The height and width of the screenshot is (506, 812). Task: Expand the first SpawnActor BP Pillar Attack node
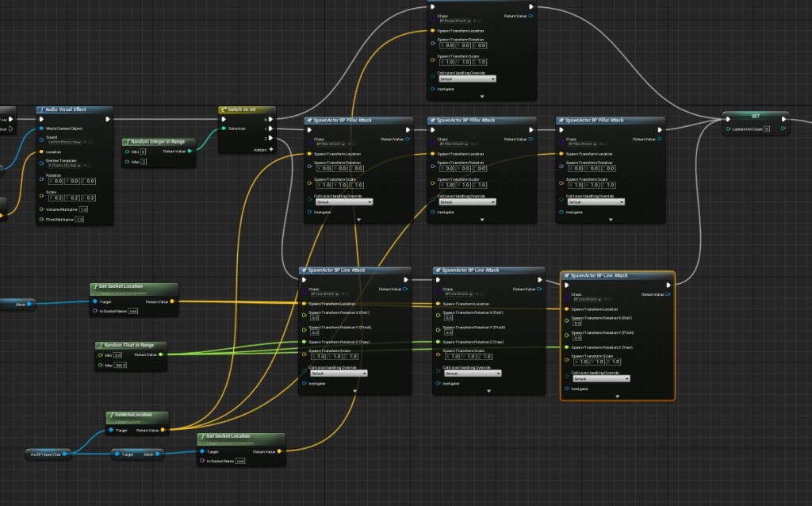pyautogui.click(x=358, y=220)
